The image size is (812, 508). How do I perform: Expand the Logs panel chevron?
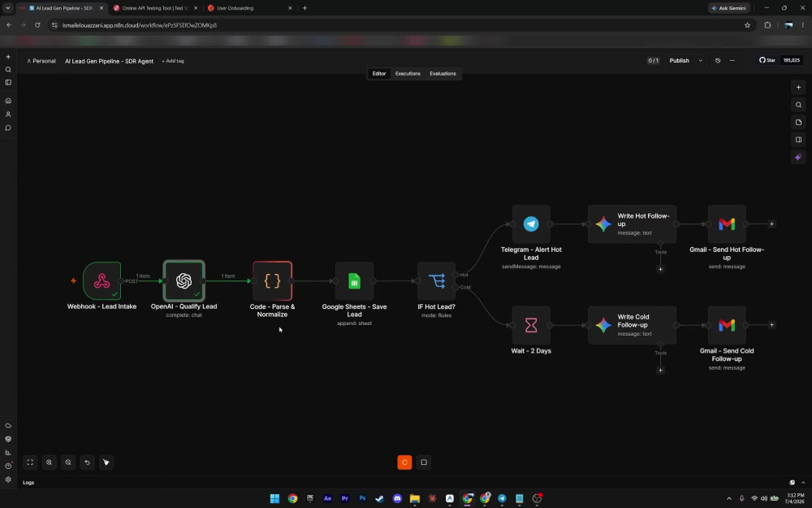(803, 483)
